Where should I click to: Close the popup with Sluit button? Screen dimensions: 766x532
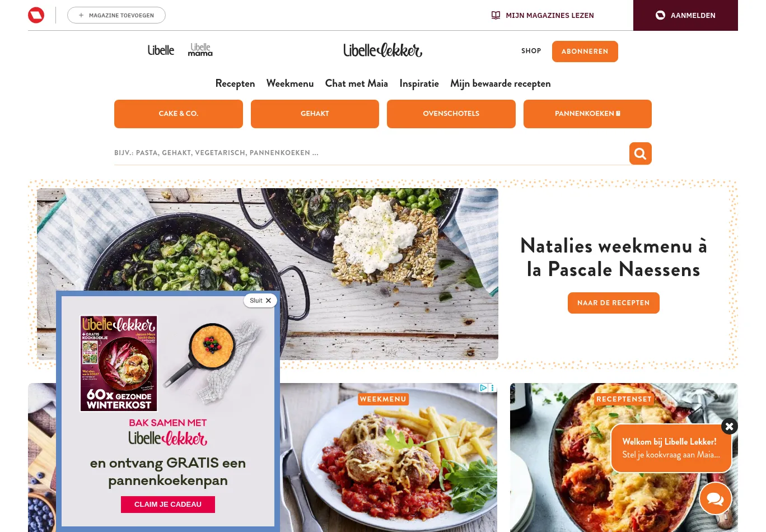pyautogui.click(x=260, y=301)
